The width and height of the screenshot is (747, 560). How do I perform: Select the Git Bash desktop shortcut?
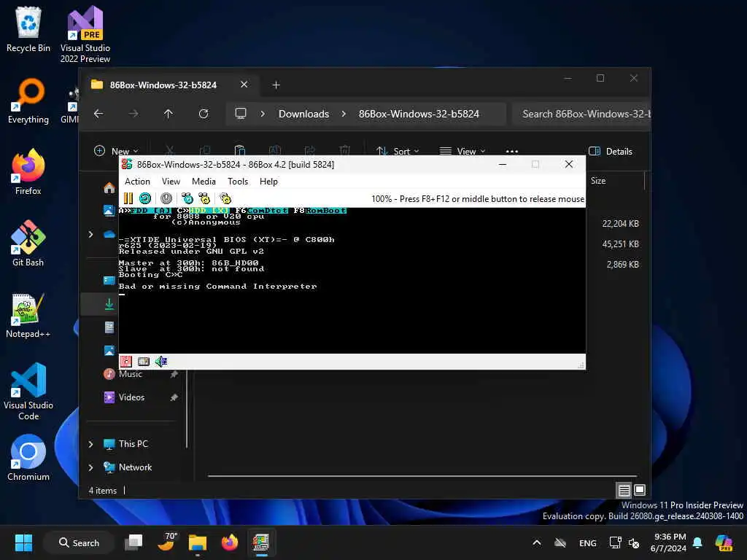pos(28,244)
